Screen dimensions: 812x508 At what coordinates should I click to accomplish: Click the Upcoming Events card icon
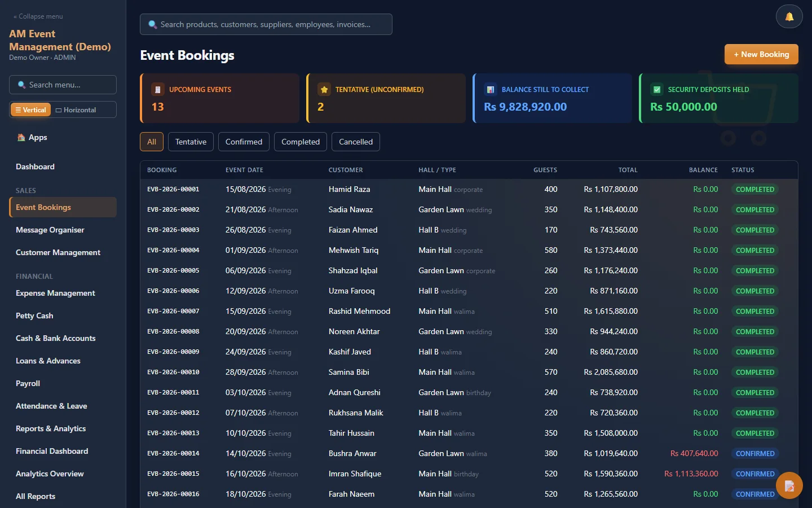tap(158, 89)
